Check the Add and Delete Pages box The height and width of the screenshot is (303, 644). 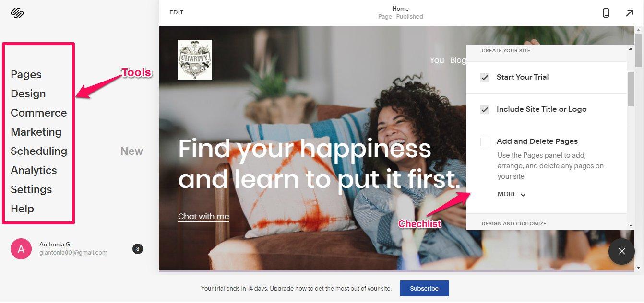tap(485, 141)
